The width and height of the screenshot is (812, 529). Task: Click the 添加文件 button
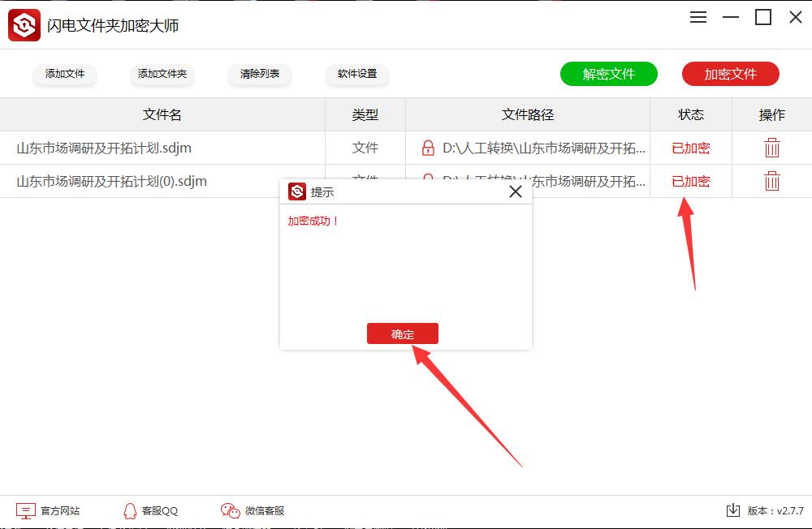65,74
